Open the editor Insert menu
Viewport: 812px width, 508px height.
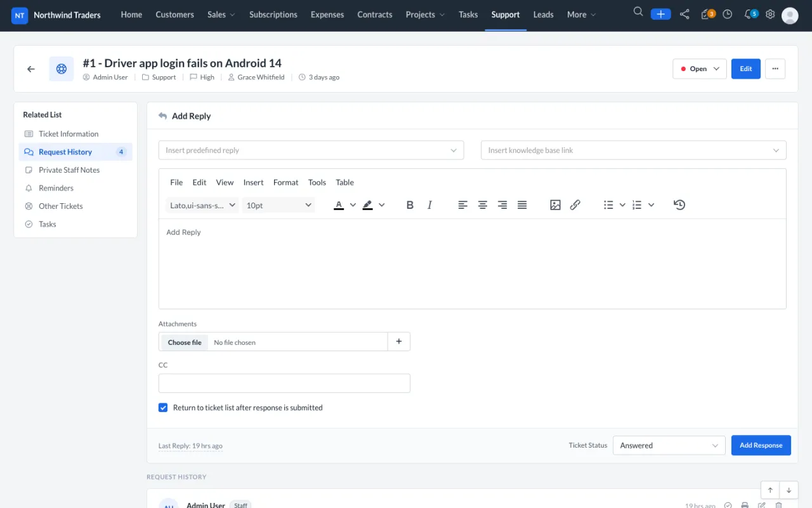pos(253,182)
